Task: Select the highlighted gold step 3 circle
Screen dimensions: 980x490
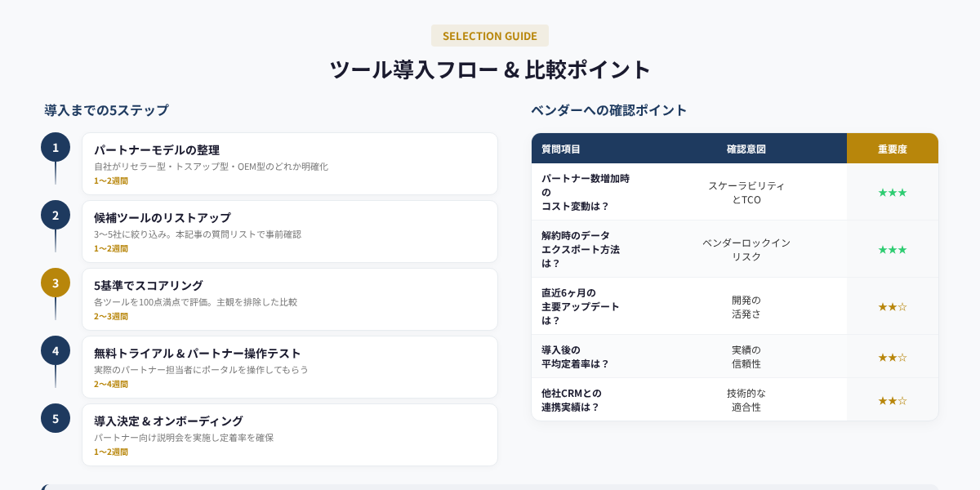Action: (56, 283)
